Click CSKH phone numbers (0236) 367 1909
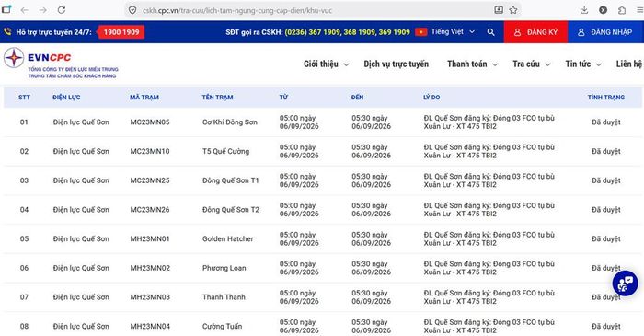This screenshot has width=644, height=336. [347, 32]
